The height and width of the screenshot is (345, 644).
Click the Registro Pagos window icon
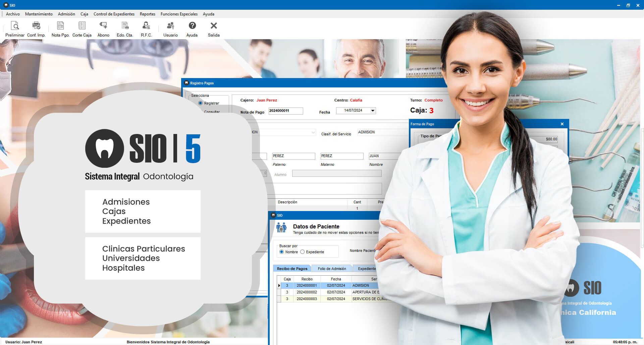pos(186,83)
